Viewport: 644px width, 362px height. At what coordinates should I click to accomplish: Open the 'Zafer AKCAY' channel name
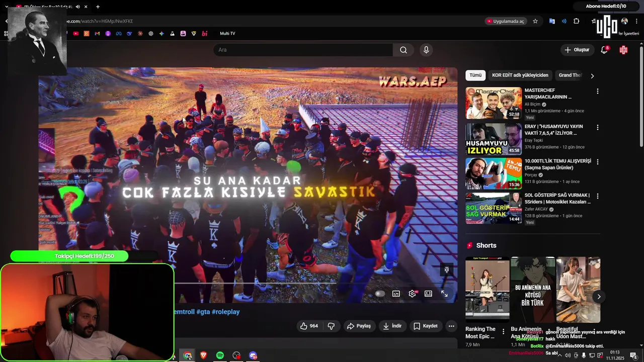click(536, 209)
